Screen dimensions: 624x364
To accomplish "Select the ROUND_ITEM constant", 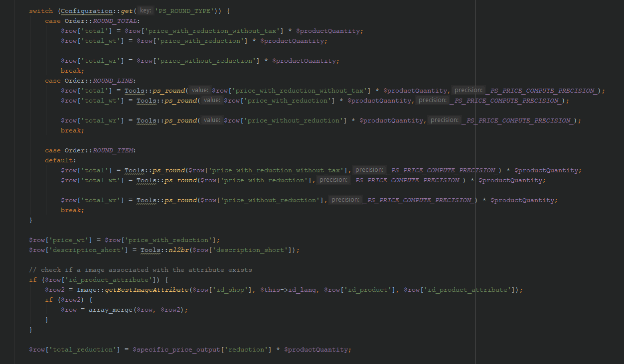I will (113, 150).
